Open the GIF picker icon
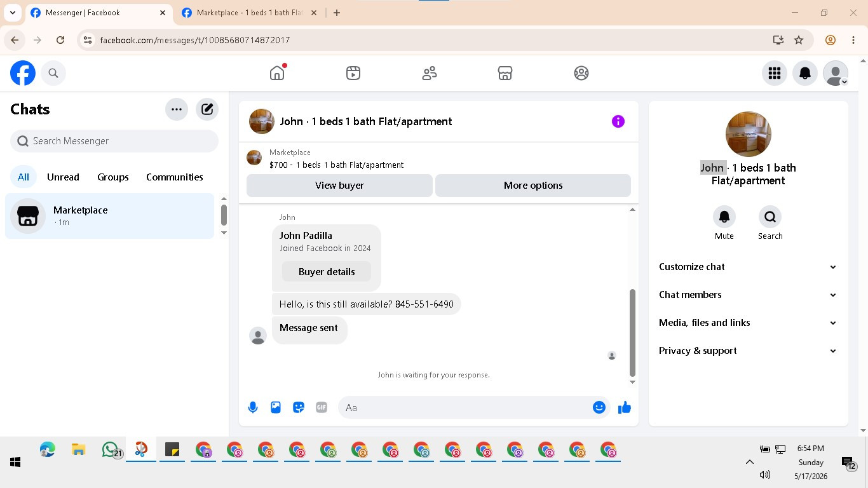 pyautogui.click(x=322, y=407)
